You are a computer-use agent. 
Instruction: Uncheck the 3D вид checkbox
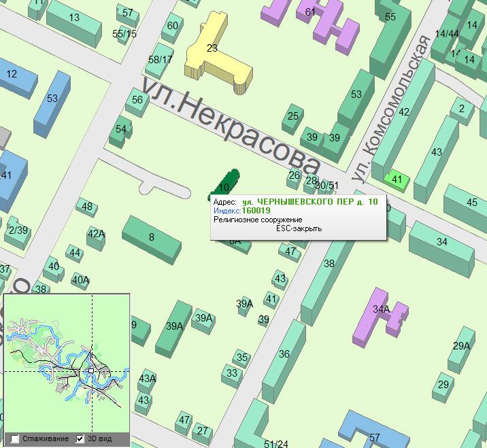tap(80, 438)
